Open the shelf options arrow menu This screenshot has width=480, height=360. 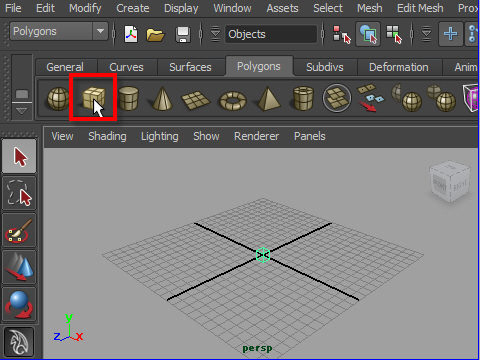click(22, 111)
